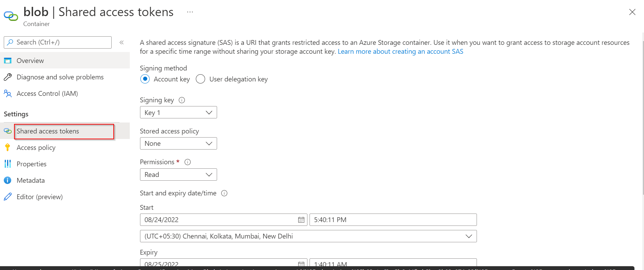The height and width of the screenshot is (270, 644).
Task: Open the Overview menu item
Action: [65, 61]
